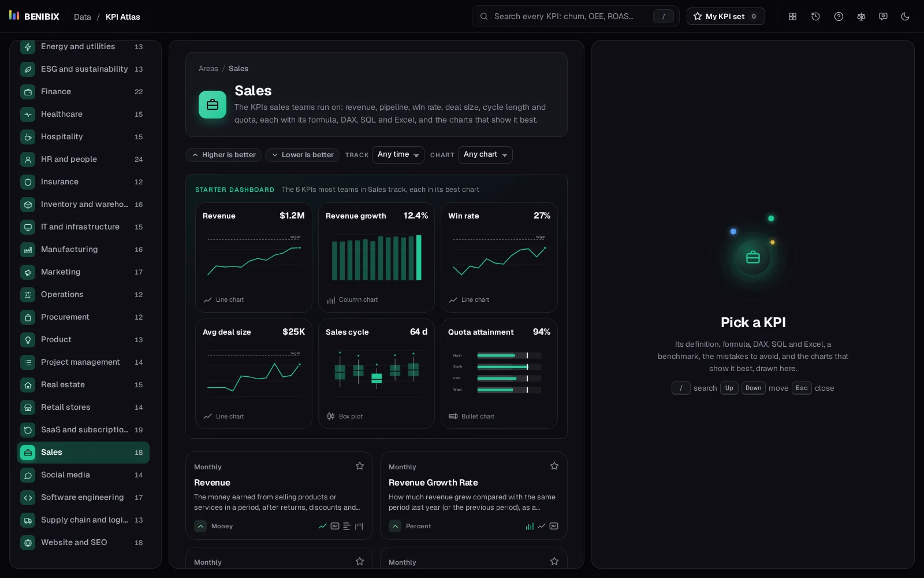Open the help question mark icon
The height and width of the screenshot is (578, 924).
839,16
